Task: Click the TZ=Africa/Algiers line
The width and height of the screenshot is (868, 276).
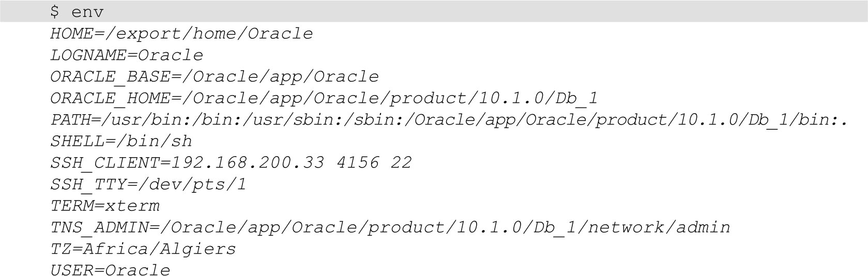Action: 143,249
